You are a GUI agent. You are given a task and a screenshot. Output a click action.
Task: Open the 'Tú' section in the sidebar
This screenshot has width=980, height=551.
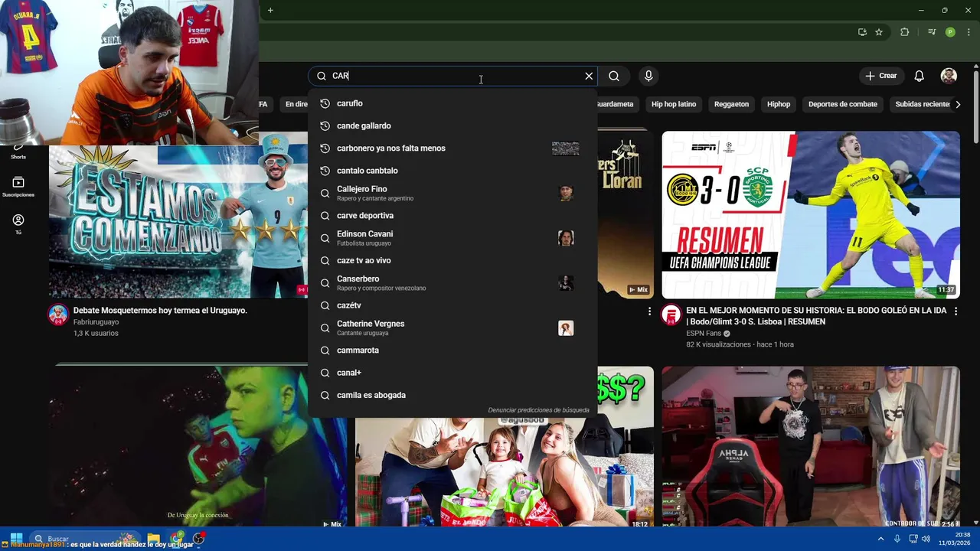(18, 224)
